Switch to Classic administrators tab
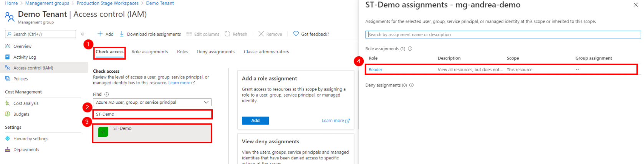This screenshot has width=644, height=164. [267, 52]
